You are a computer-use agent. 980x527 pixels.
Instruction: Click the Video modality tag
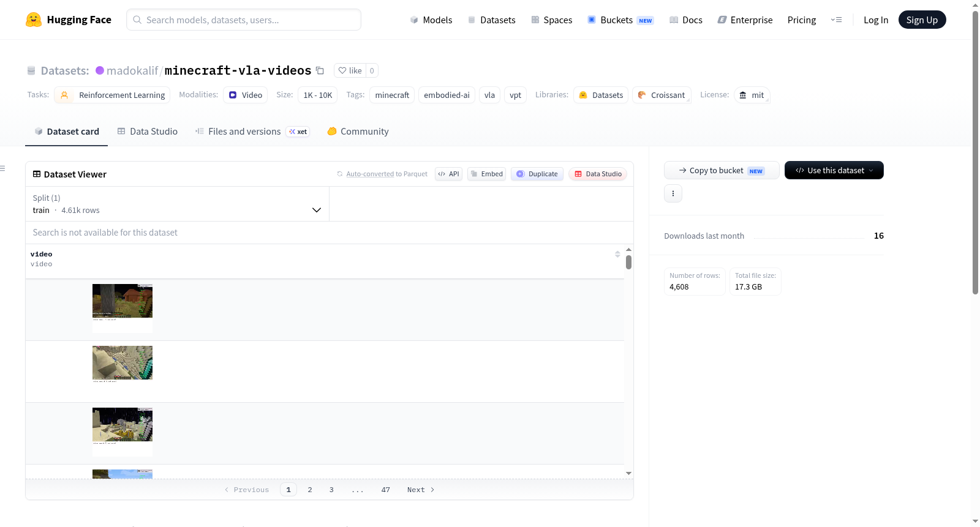(246, 95)
